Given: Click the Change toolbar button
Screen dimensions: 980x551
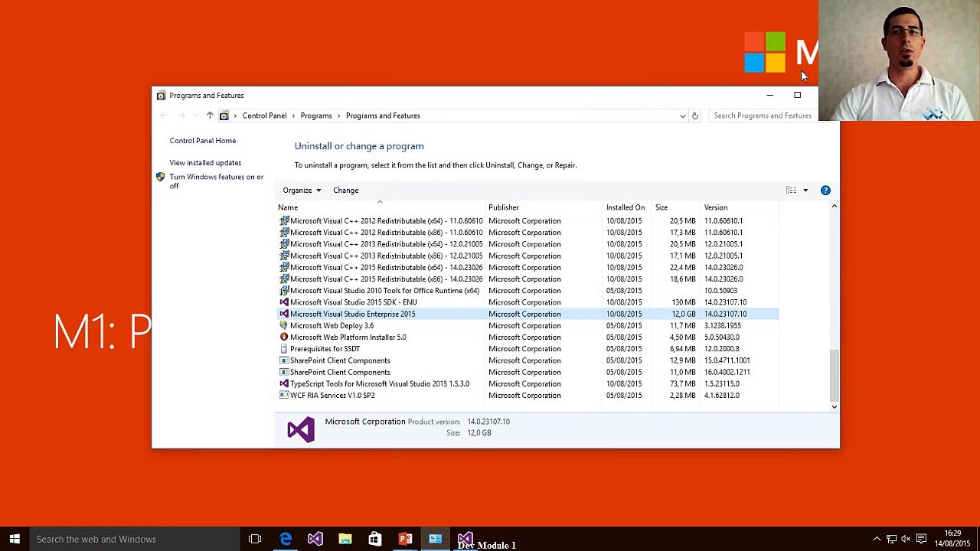Looking at the screenshot, I should click(345, 191).
